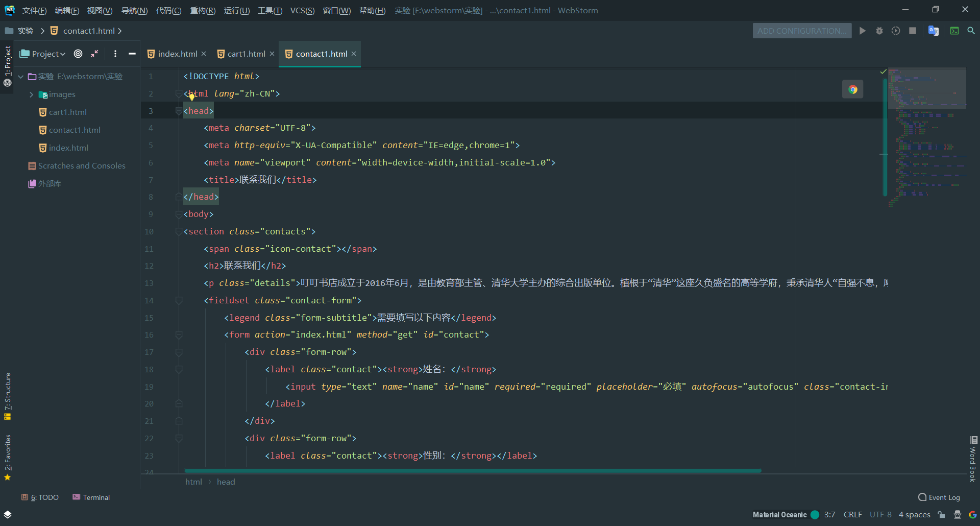The image size is (980, 526).
Task: Fold the form-row div on line 17
Action: coord(179,352)
